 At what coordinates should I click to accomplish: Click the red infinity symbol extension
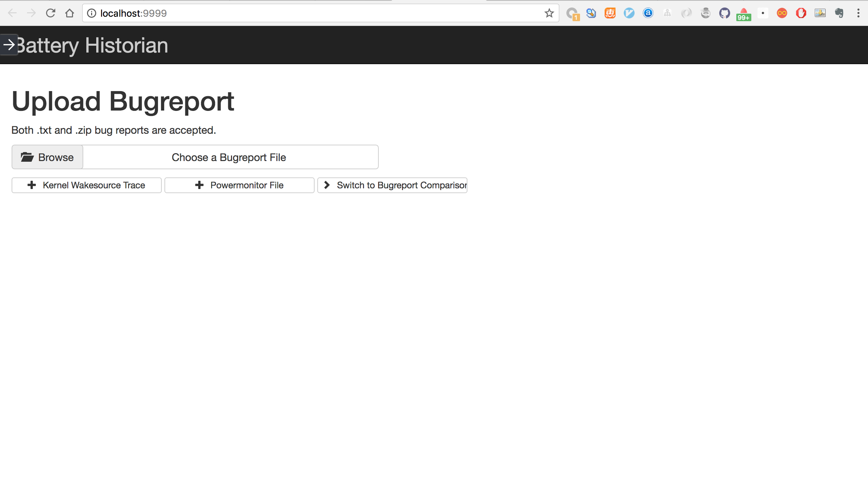click(x=782, y=13)
